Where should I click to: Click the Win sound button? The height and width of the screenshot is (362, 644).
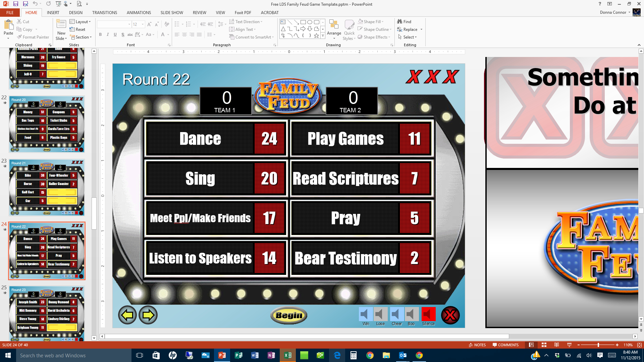point(365,314)
